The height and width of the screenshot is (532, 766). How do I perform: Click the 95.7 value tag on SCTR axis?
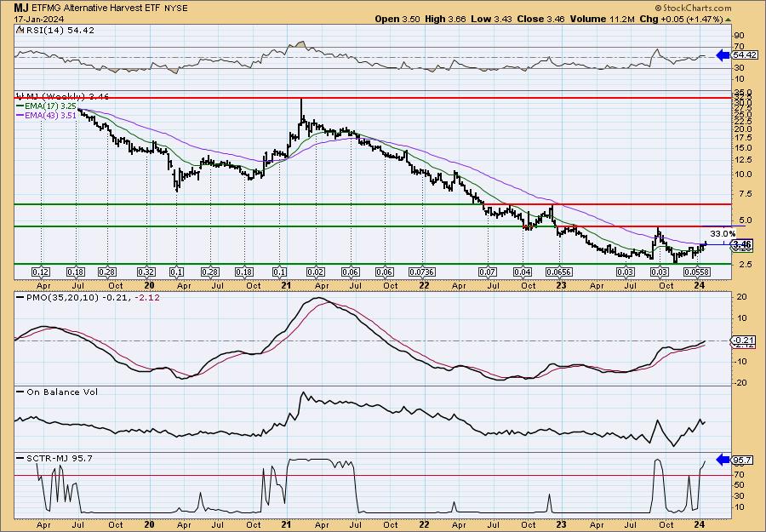(x=742, y=460)
